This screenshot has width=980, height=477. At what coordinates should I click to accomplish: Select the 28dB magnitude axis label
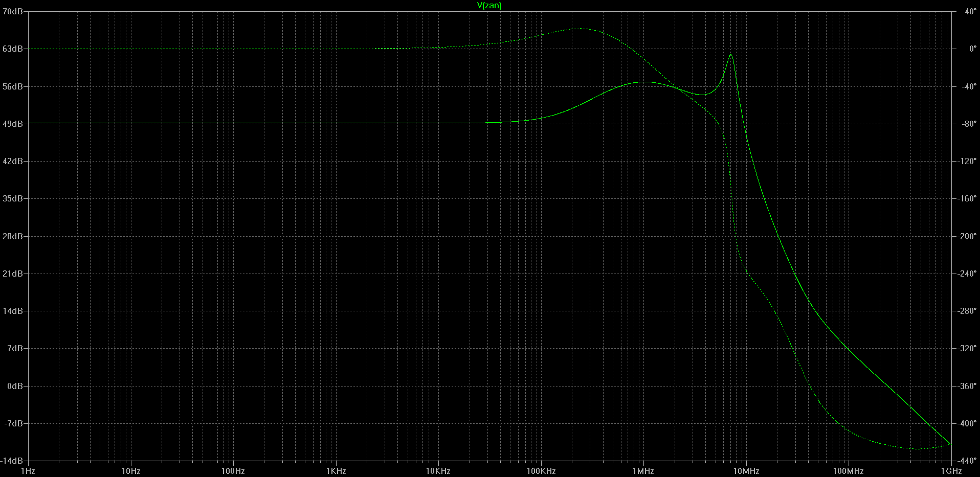tap(13, 236)
